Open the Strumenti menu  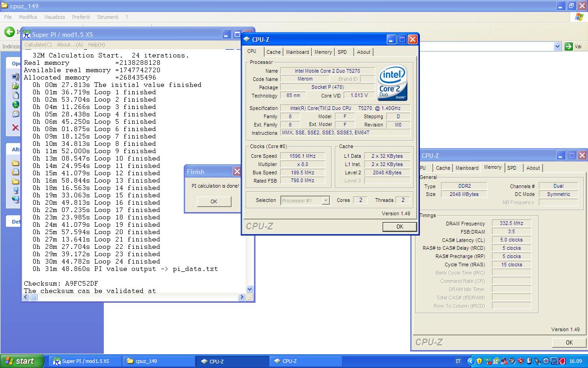107,17
